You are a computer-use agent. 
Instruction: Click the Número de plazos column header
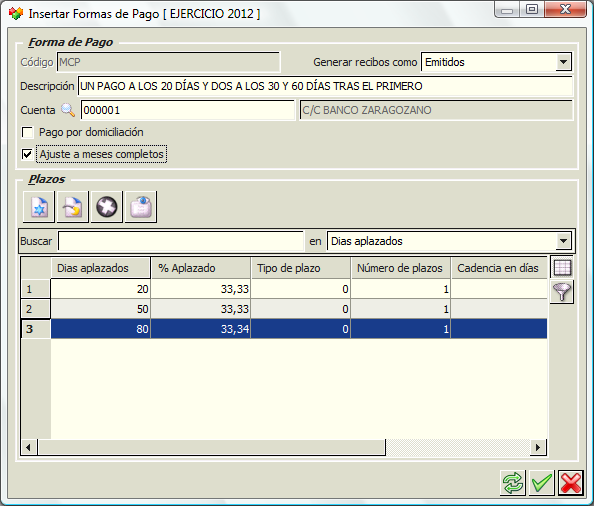point(401,268)
